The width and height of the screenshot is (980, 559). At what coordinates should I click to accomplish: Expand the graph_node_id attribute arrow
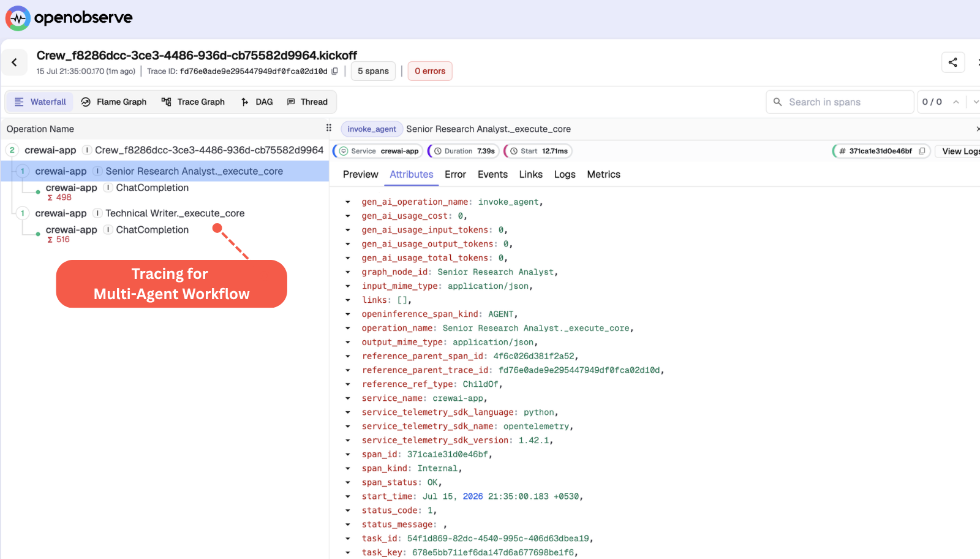pos(348,272)
